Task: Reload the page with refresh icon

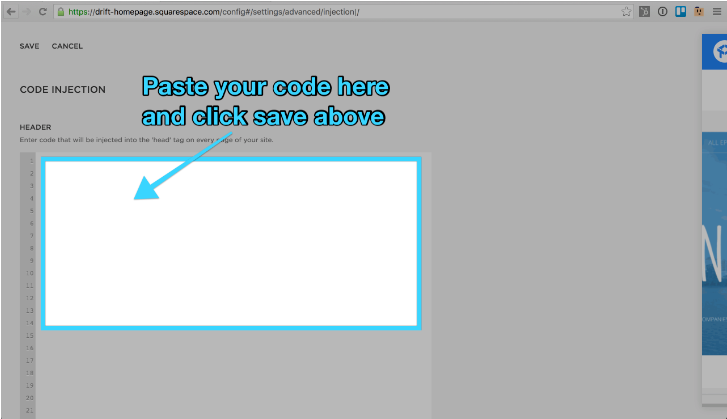Action: point(43,12)
